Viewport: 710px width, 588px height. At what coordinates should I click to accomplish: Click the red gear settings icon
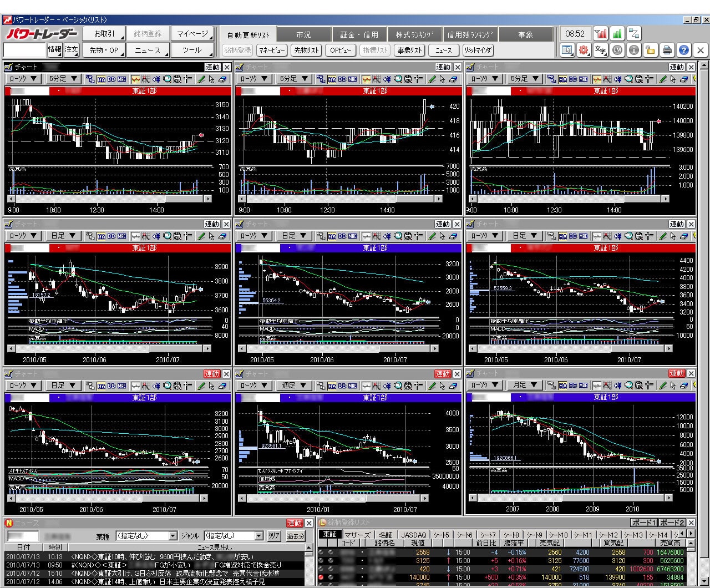[583, 50]
